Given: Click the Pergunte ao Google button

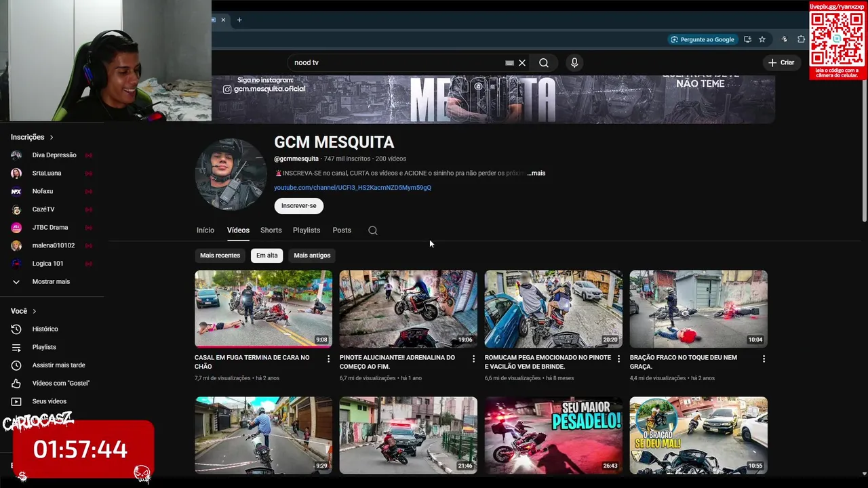Looking at the screenshot, I should [702, 39].
